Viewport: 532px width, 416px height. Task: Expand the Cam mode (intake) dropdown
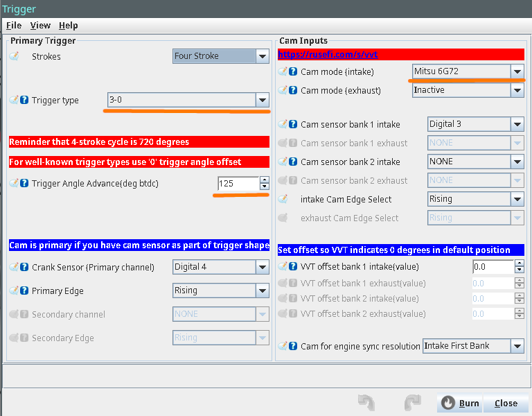coord(517,71)
